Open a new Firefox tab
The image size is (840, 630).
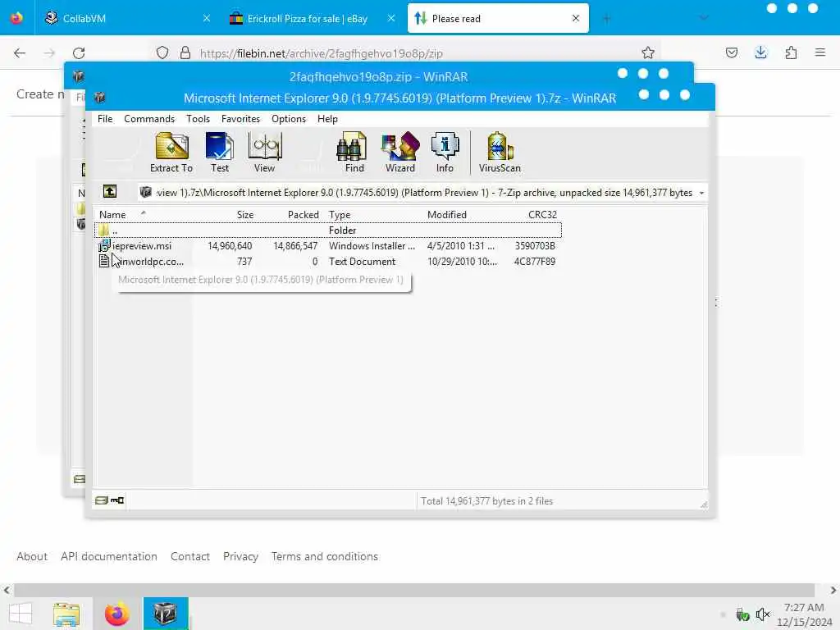coord(606,19)
